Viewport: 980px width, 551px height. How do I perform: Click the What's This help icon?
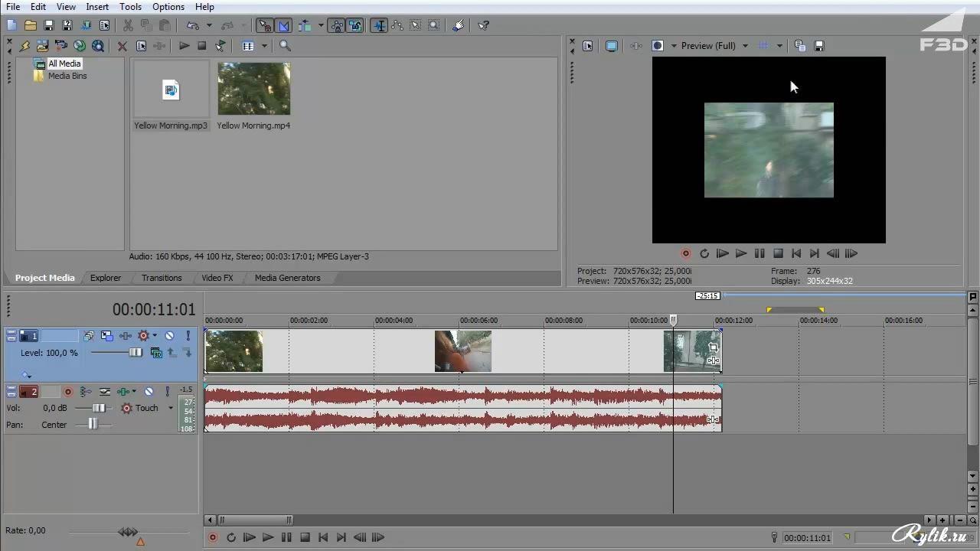tap(483, 25)
